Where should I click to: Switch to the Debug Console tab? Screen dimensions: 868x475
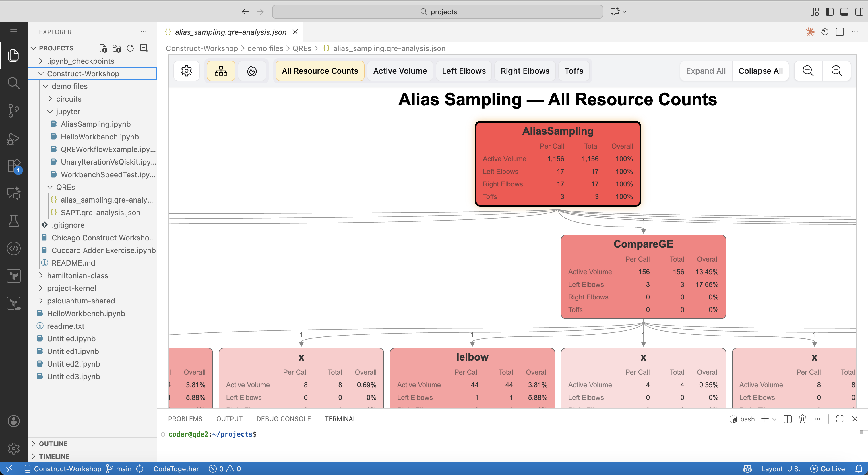[283, 419]
